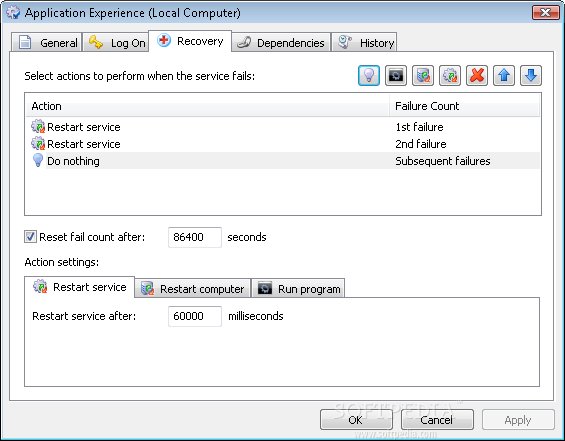This screenshot has width=565, height=441.
Task: Click the 60000 milliseconds input field
Action: click(x=195, y=316)
